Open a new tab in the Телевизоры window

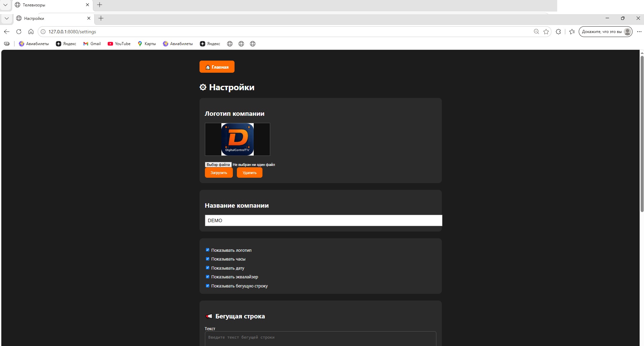[x=100, y=5]
